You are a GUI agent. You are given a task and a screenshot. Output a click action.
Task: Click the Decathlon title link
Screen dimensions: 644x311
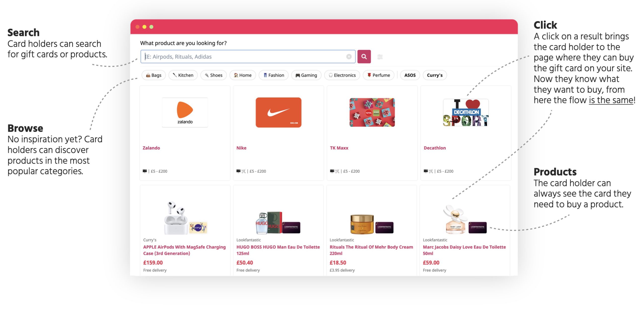click(434, 148)
